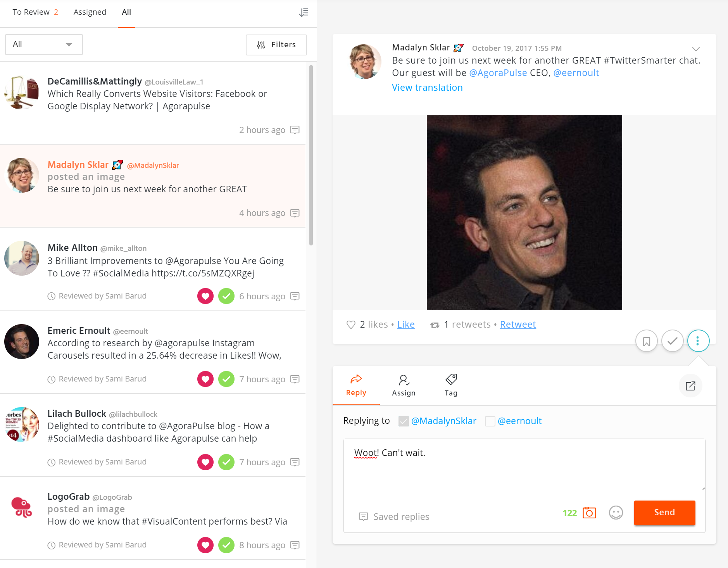Open the Tag action tab

pyautogui.click(x=451, y=385)
